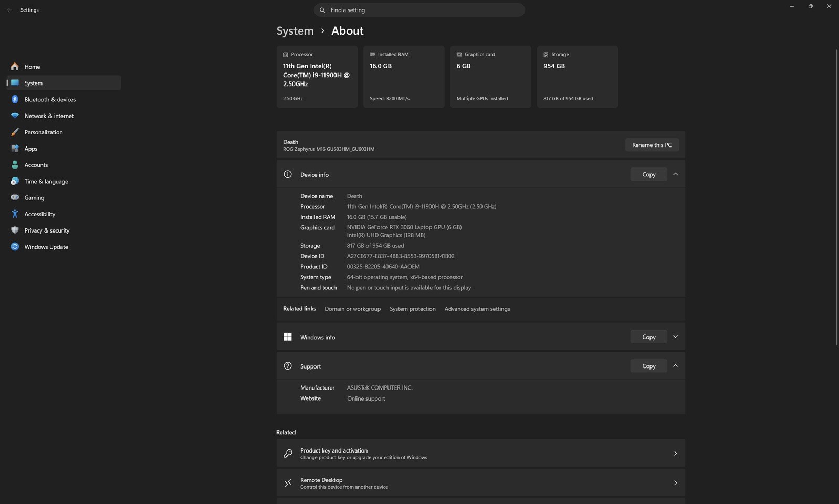This screenshot has height=504, width=839.
Task: Open Accessibility settings
Action: [64, 214]
